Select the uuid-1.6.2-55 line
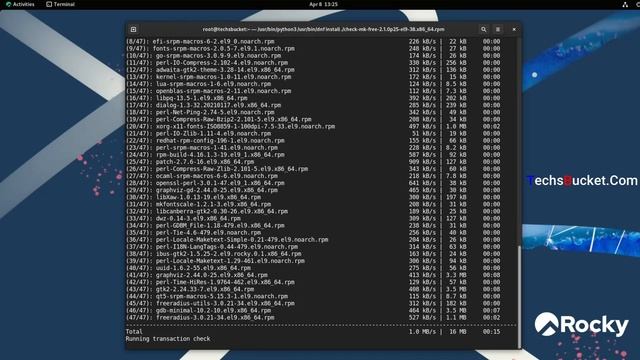The image size is (640, 360). pyautogui.click(x=313, y=268)
